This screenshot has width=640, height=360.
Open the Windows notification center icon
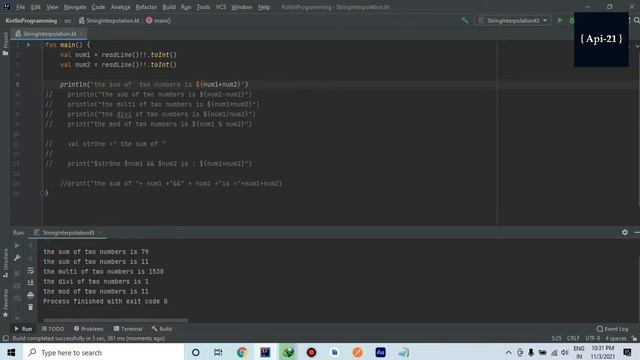[x=627, y=352]
